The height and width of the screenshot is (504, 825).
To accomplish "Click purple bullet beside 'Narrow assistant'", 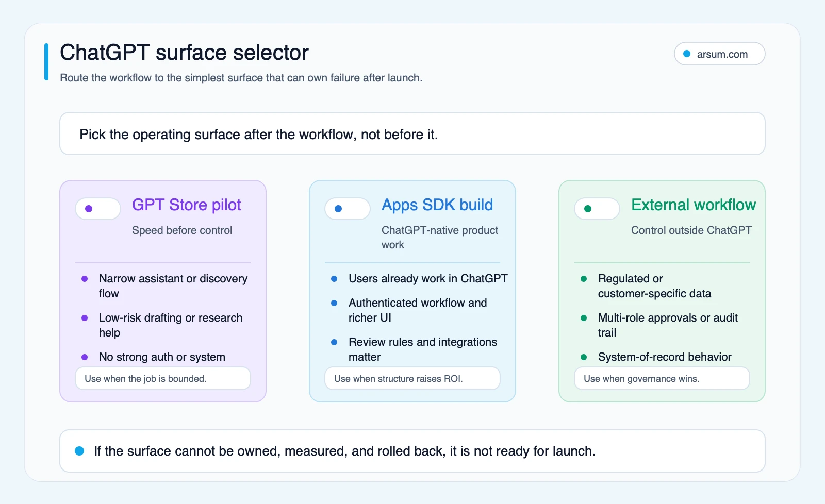I will coord(85,279).
